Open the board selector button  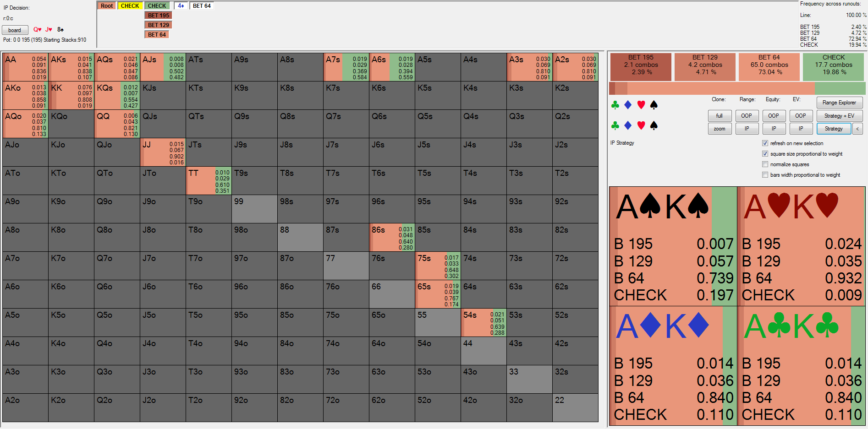point(15,30)
